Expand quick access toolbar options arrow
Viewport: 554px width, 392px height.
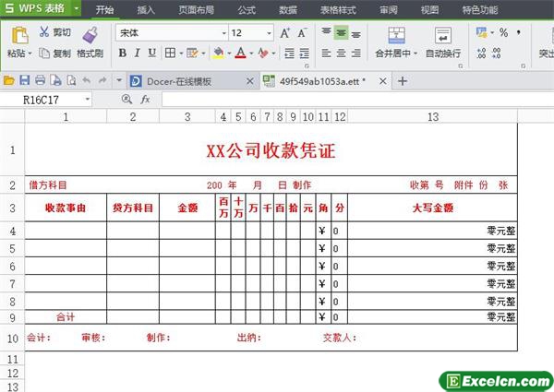click(119, 80)
